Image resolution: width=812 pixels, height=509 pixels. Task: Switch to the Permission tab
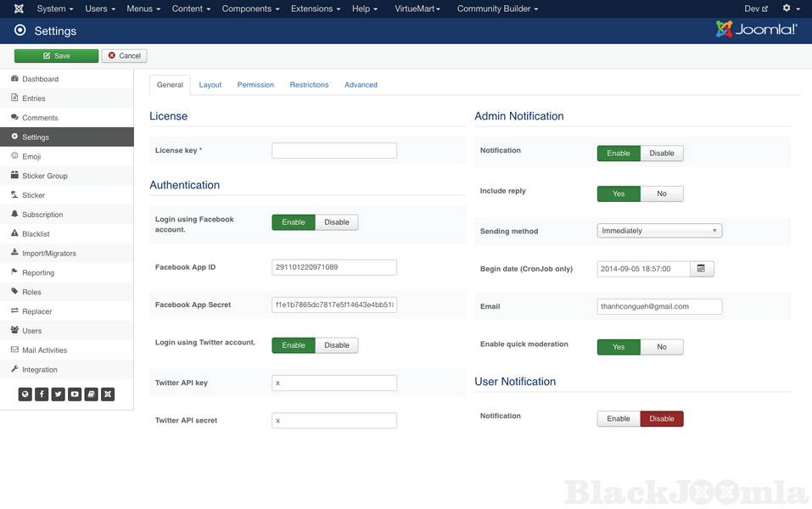(x=255, y=85)
